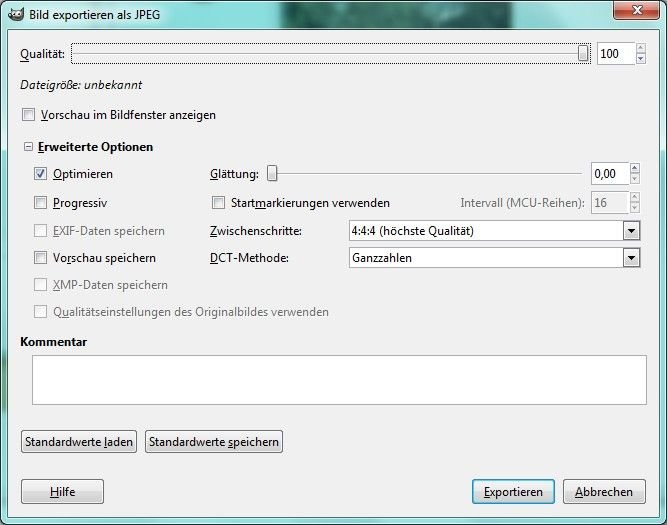Collapse the Erweiterte Optionen section
The width and height of the screenshot is (667, 525).
coord(28,147)
